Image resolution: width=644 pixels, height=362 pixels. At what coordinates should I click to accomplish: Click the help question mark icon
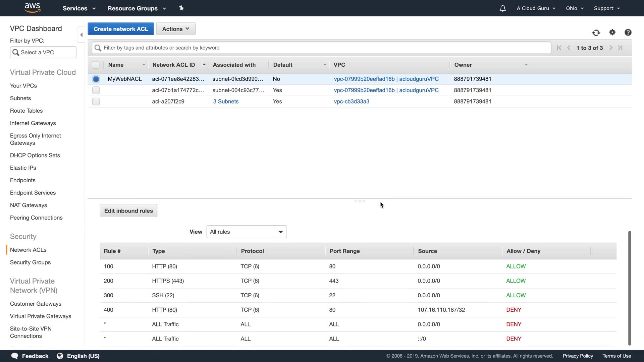point(628,32)
